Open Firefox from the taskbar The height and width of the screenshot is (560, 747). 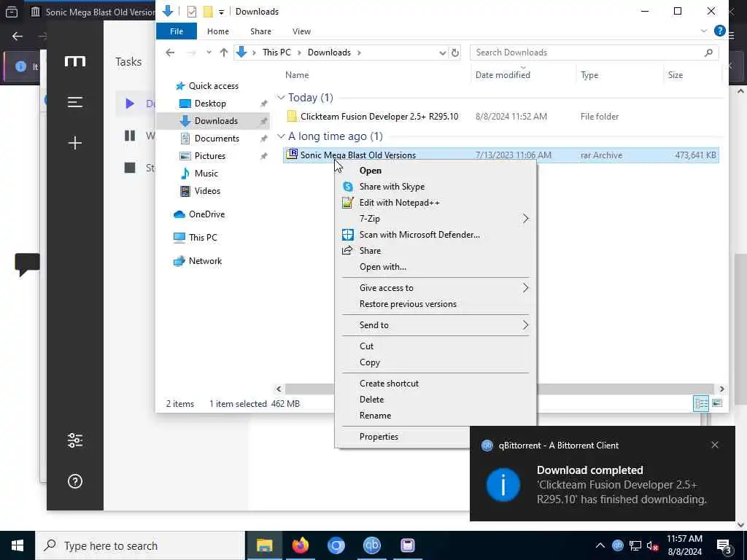(300, 545)
